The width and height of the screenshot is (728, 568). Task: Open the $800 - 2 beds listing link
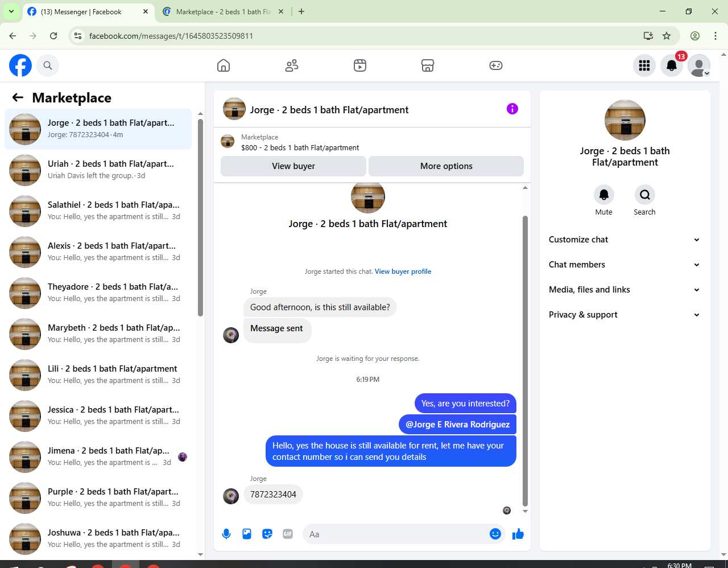point(300,147)
